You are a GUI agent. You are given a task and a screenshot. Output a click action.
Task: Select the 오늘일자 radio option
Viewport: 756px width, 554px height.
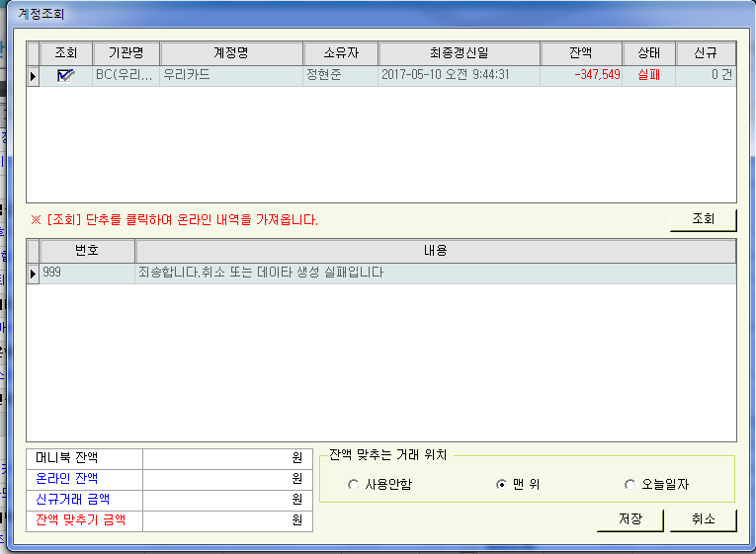coord(630,485)
